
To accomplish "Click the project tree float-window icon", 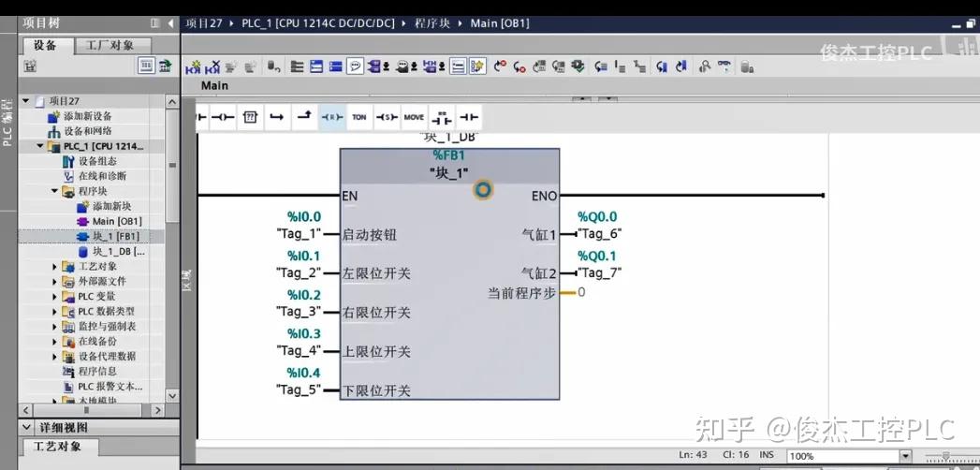I will point(154,23).
